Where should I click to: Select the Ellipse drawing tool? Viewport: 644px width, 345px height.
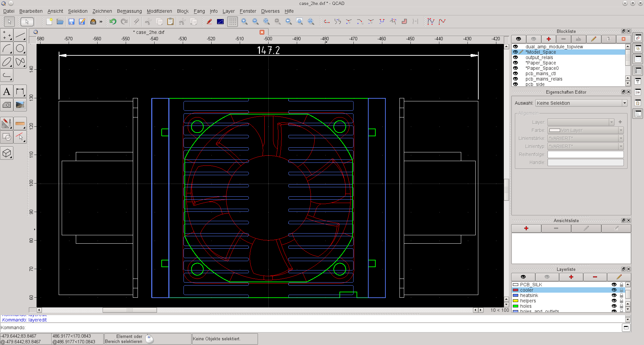coord(7,62)
